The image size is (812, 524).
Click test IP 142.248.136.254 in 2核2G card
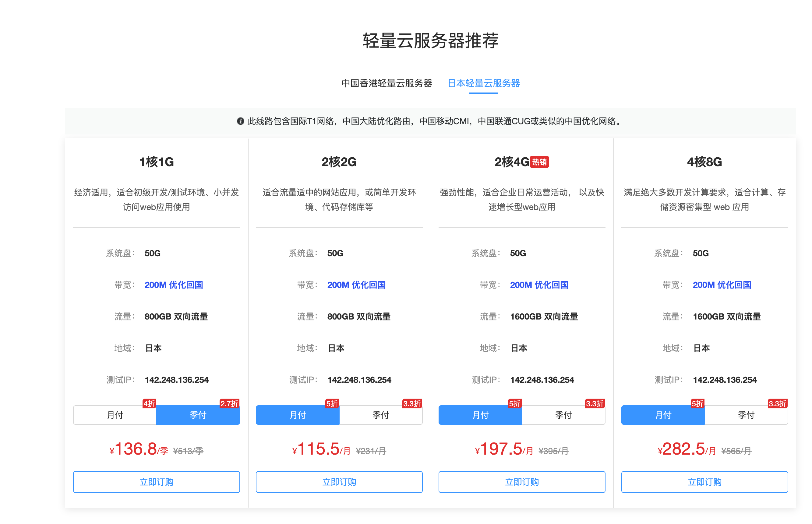pyautogui.click(x=359, y=380)
